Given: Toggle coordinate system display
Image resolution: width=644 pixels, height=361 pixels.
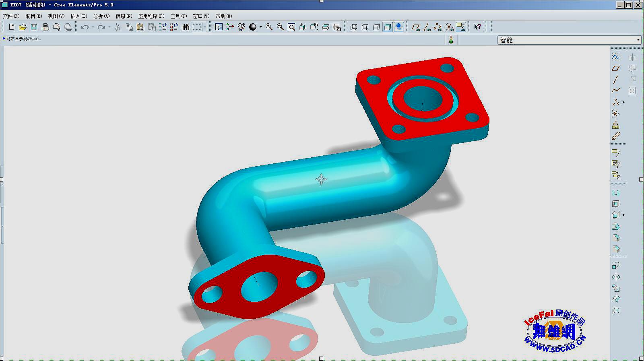Looking at the screenshot, I should [449, 27].
